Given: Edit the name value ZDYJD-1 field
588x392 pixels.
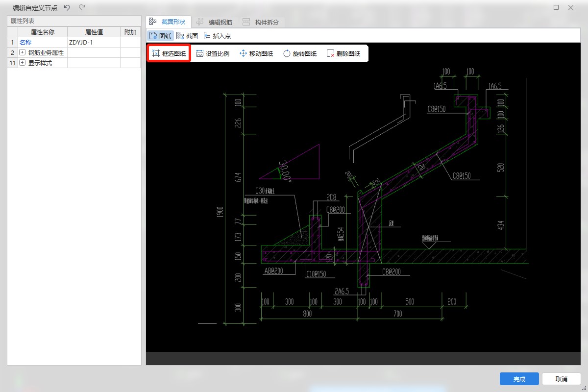Looking at the screenshot, I should 93,43.
